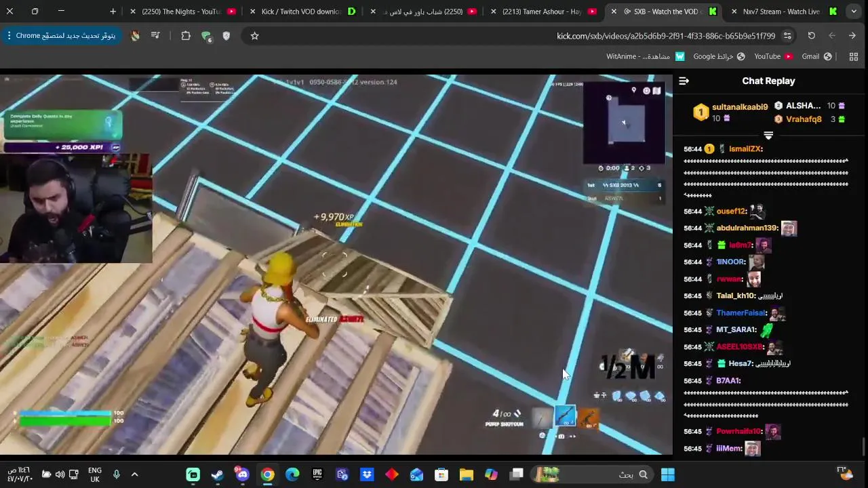Open the Gmail bookmark
868x488 pixels.
click(x=816, y=56)
